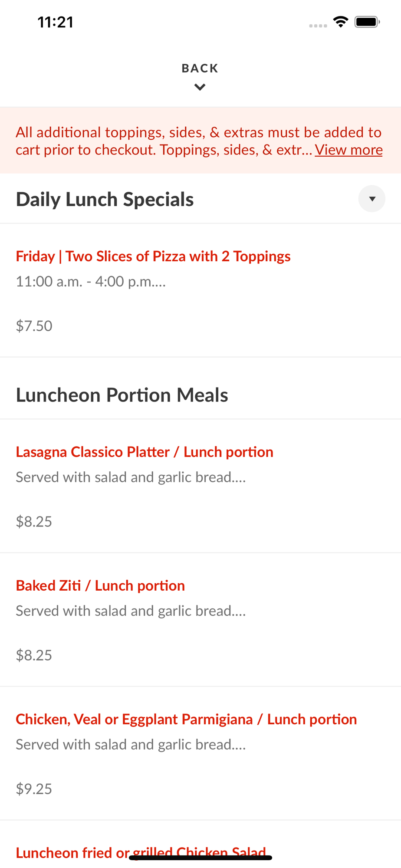Tap the 11:21 clock in status bar
Viewport: 401px width, 868px height.
click(56, 22)
